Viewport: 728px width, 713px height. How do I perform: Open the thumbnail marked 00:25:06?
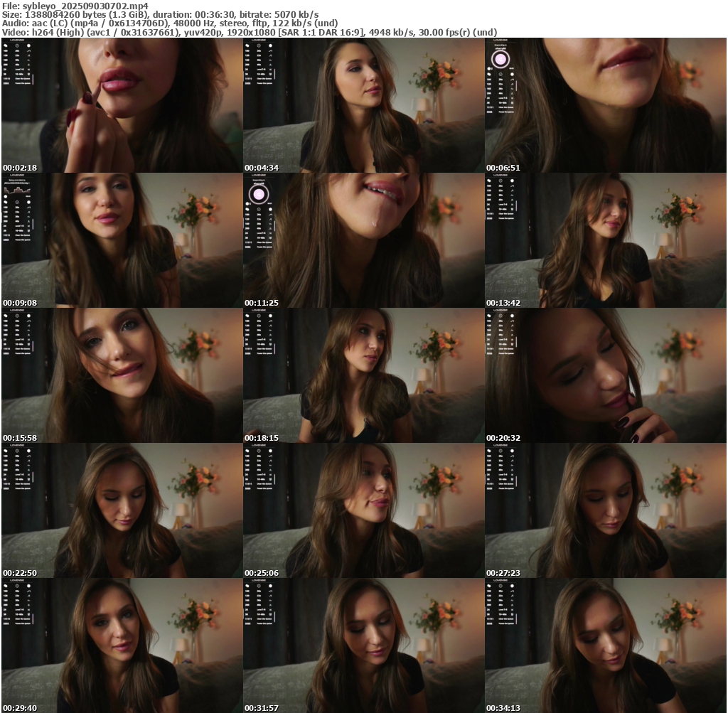pyautogui.click(x=363, y=510)
